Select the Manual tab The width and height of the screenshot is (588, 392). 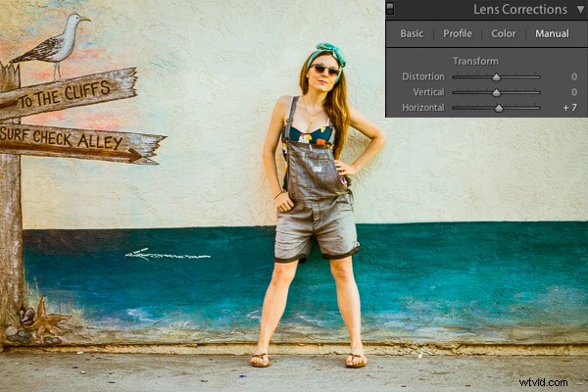[x=552, y=33]
